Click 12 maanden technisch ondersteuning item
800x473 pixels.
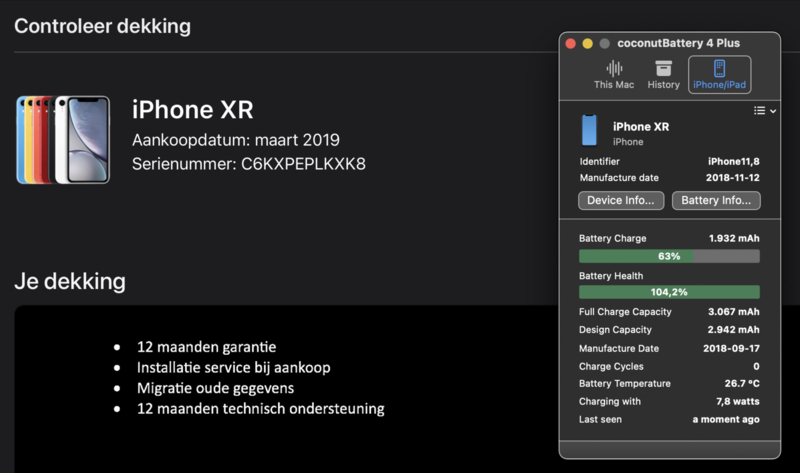coord(261,409)
